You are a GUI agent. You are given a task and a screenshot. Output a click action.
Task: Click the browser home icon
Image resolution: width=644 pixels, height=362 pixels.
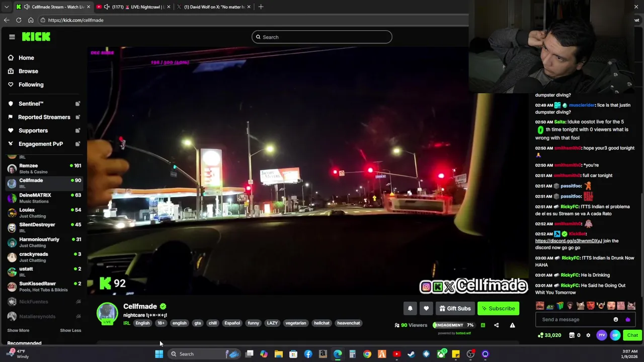31,20
